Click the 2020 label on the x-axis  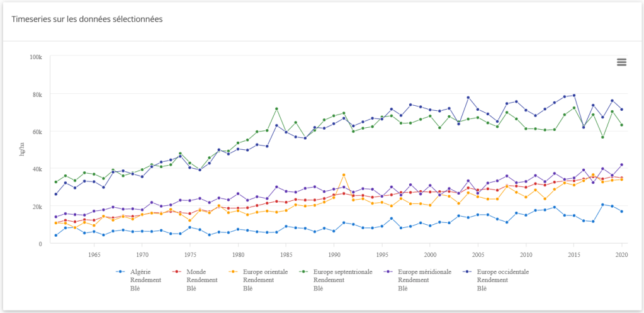[621, 255]
